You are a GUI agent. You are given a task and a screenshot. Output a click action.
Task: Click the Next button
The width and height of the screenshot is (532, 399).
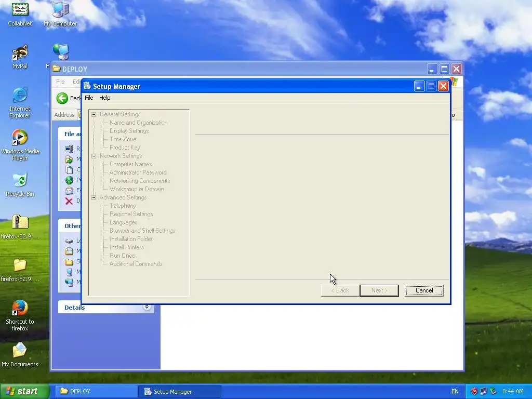click(x=379, y=290)
